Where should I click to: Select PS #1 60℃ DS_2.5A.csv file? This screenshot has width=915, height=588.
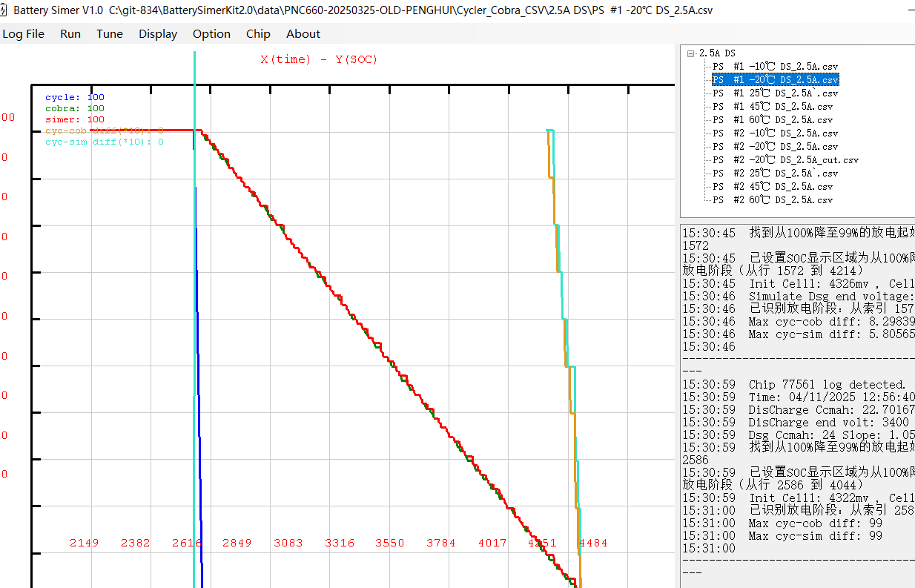pos(773,120)
